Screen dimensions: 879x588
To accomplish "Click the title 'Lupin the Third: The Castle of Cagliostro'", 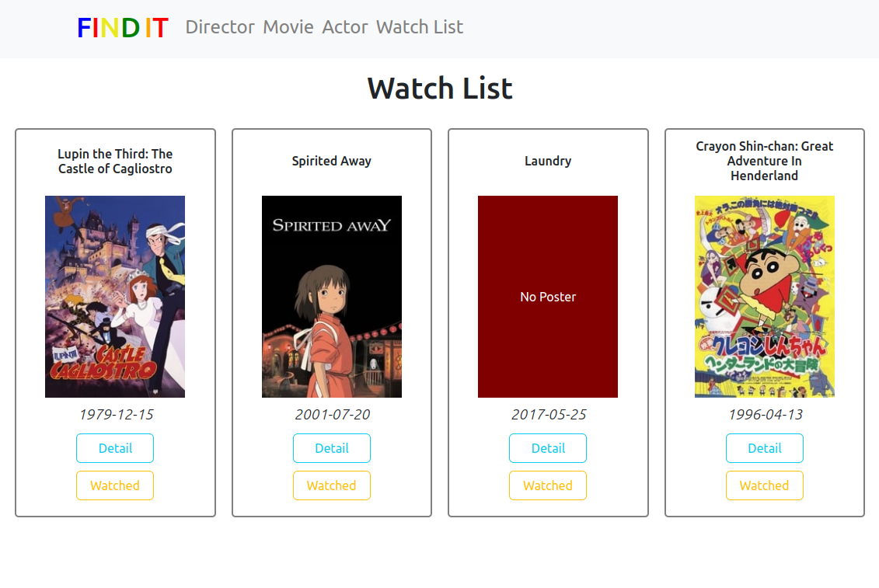I will tap(115, 161).
